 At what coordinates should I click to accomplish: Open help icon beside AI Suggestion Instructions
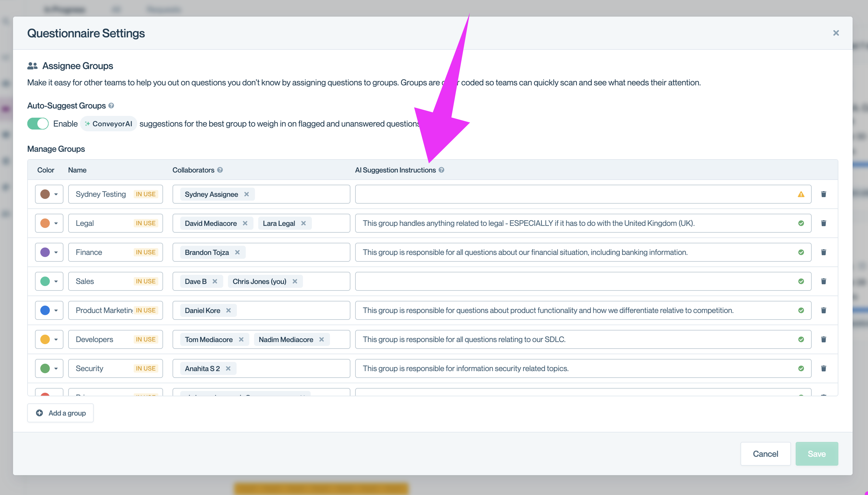click(x=441, y=170)
